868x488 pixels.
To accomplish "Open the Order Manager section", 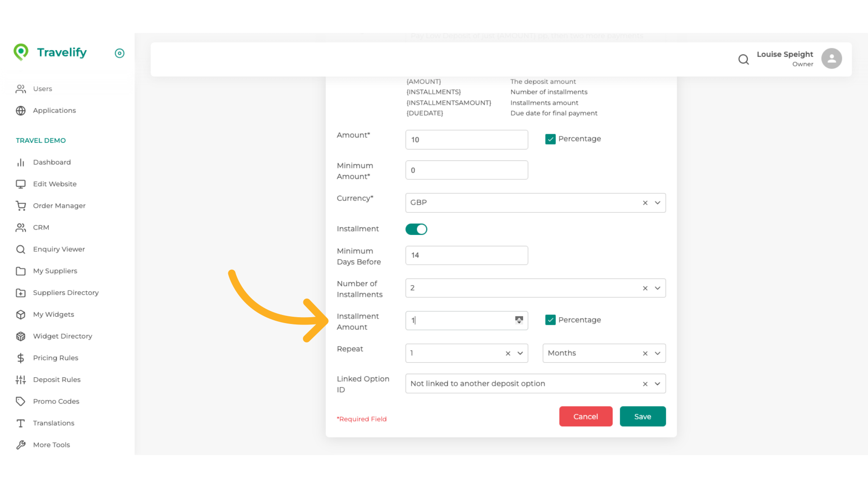I will (x=59, y=206).
